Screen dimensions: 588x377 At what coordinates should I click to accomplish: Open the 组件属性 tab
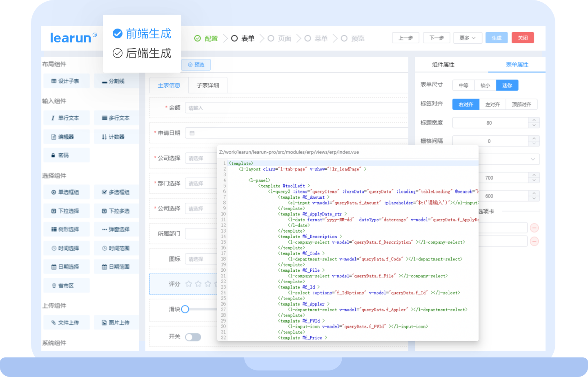(x=443, y=64)
